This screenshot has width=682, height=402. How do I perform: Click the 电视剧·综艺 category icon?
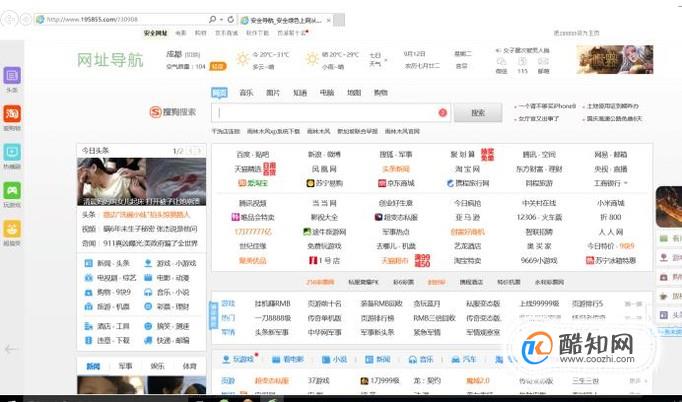(x=88, y=278)
